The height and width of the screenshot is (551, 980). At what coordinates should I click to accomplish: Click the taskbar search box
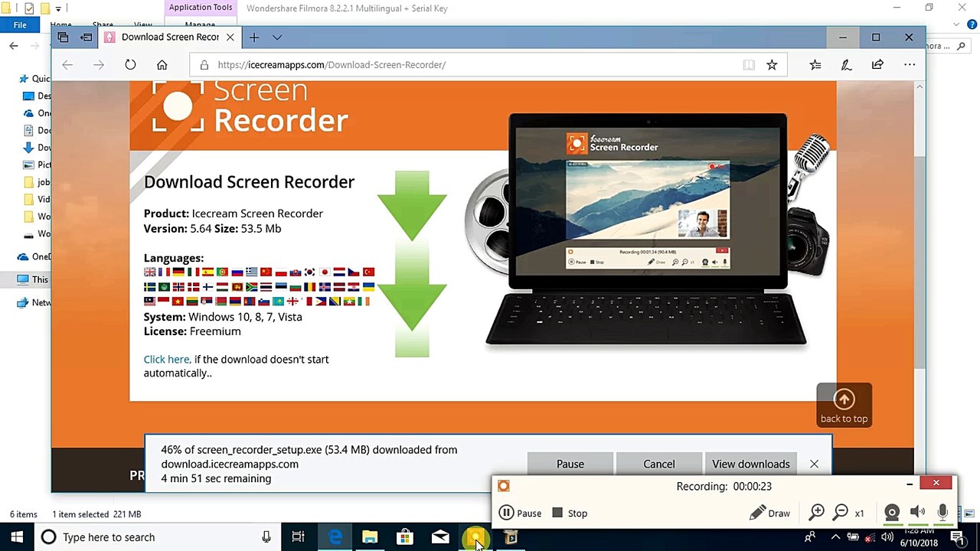[158, 537]
